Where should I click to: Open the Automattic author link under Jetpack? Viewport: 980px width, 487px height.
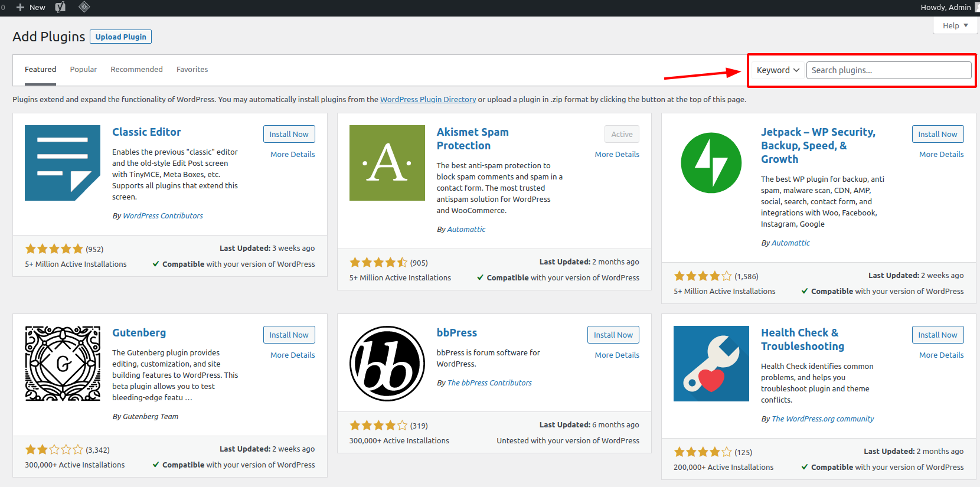[x=790, y=243]
